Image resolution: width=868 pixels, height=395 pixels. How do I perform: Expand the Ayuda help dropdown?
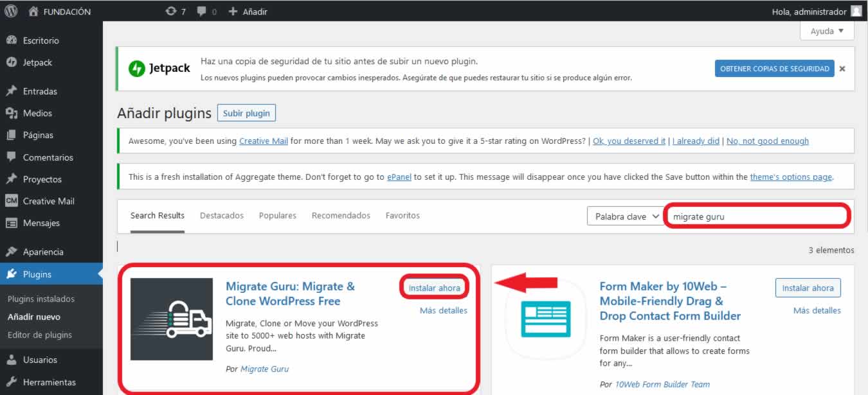827,31
